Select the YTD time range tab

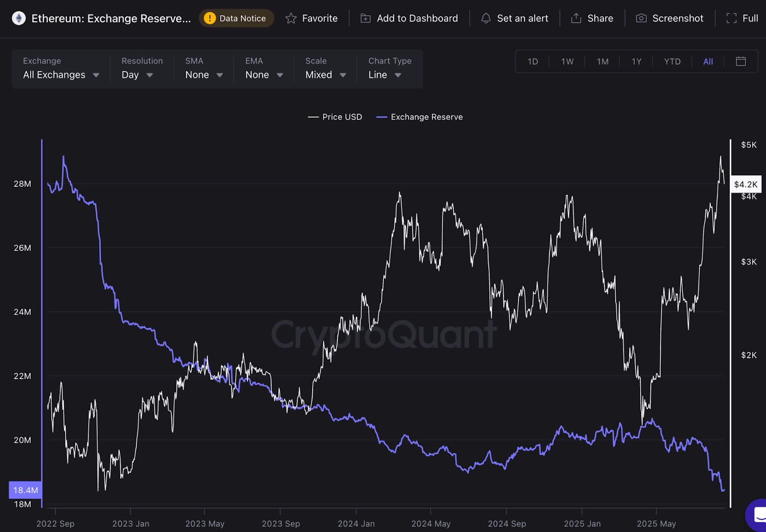pos(672,61)
